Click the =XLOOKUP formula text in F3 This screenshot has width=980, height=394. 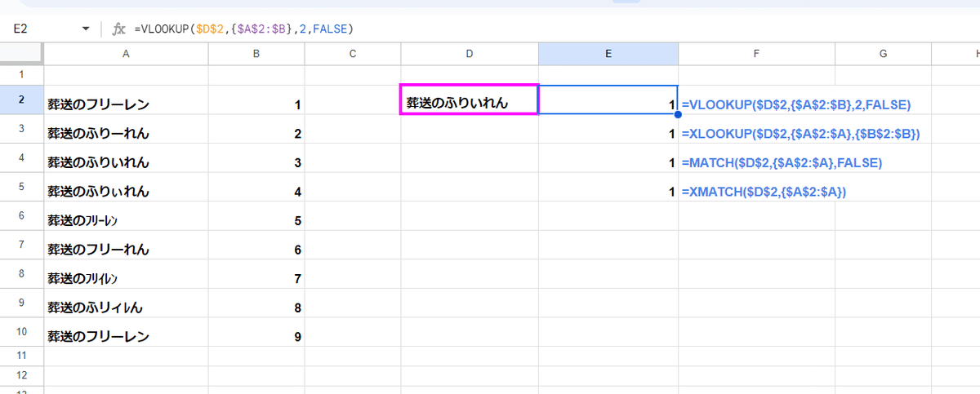pos(801,133)
